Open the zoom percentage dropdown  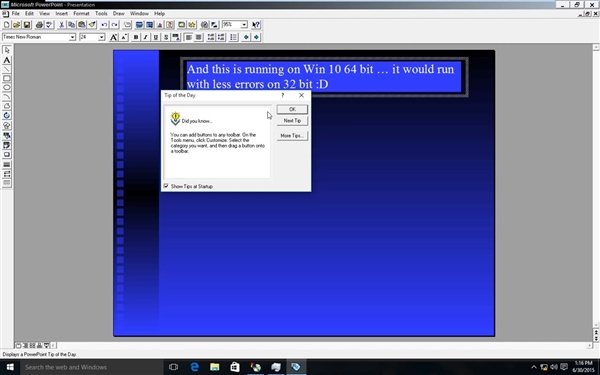point(244,24)
